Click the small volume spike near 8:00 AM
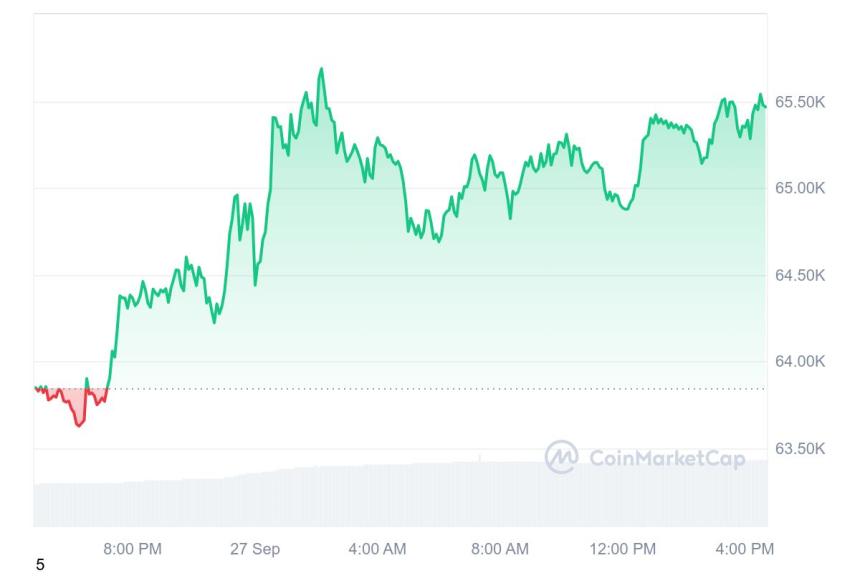The width and height of the screenshot is (860, 573). [x=480, y=458]
